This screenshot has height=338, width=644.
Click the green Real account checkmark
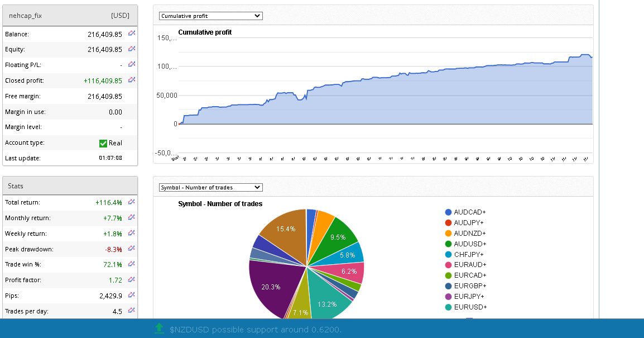tap(103, 143)
